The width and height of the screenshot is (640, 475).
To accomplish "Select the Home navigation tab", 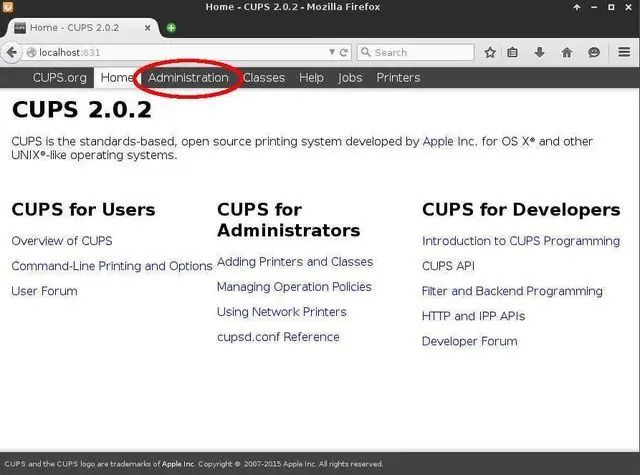I will point(117,78).
